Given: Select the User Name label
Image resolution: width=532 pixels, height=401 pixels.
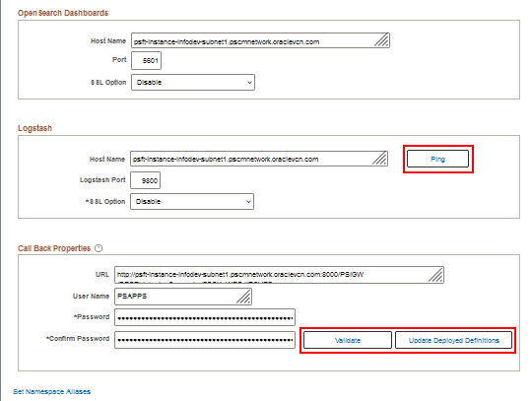Looking at the screenshot, I should (x=91, y=297).
